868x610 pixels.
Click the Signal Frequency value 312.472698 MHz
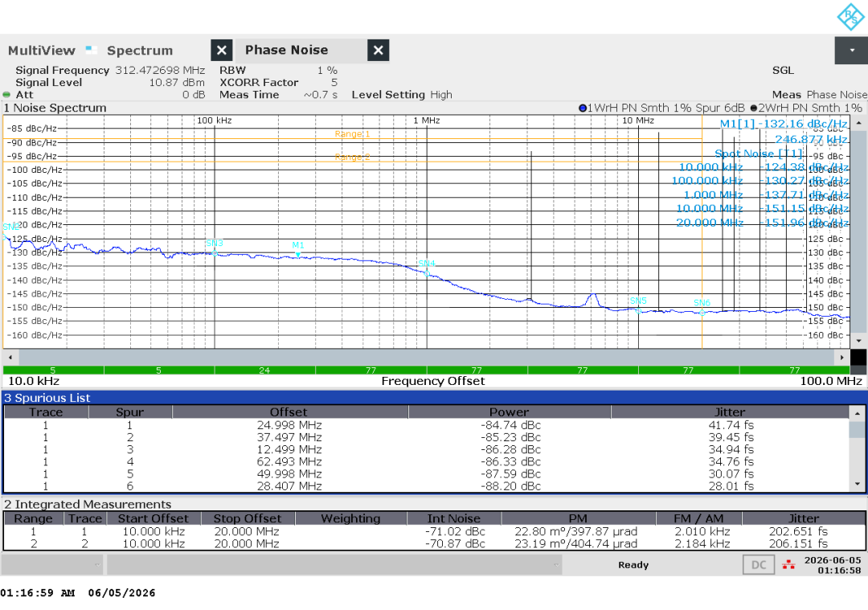point(160,70)
